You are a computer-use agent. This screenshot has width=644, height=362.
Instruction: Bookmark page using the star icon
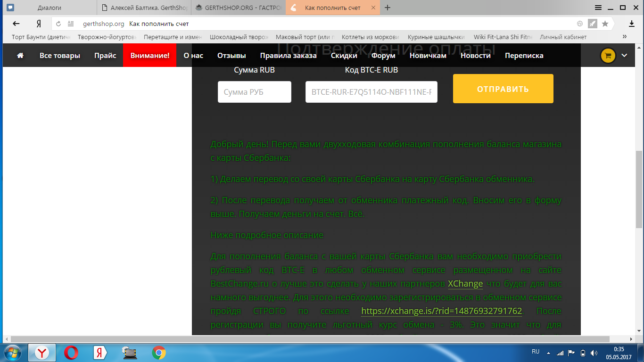point(605,24)
